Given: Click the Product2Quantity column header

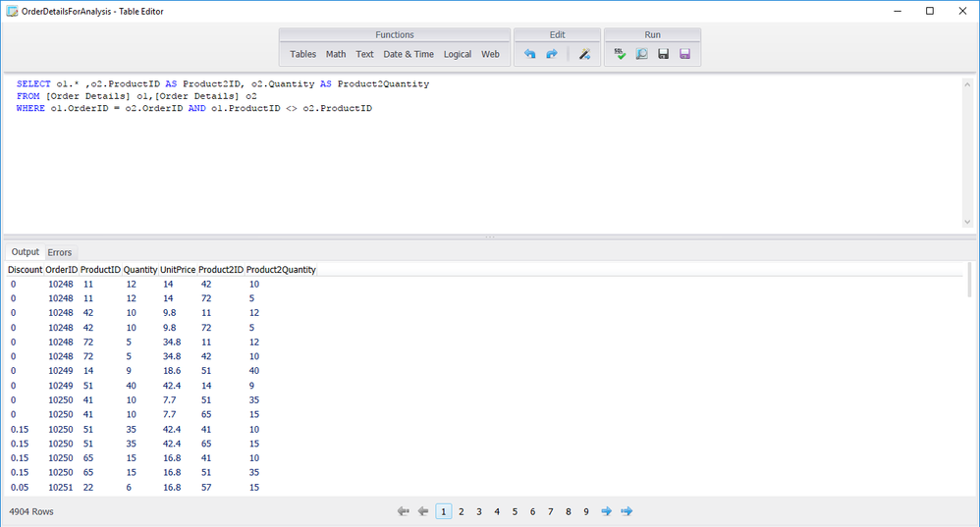Looking at the screenshot, I should click(281, 270).
